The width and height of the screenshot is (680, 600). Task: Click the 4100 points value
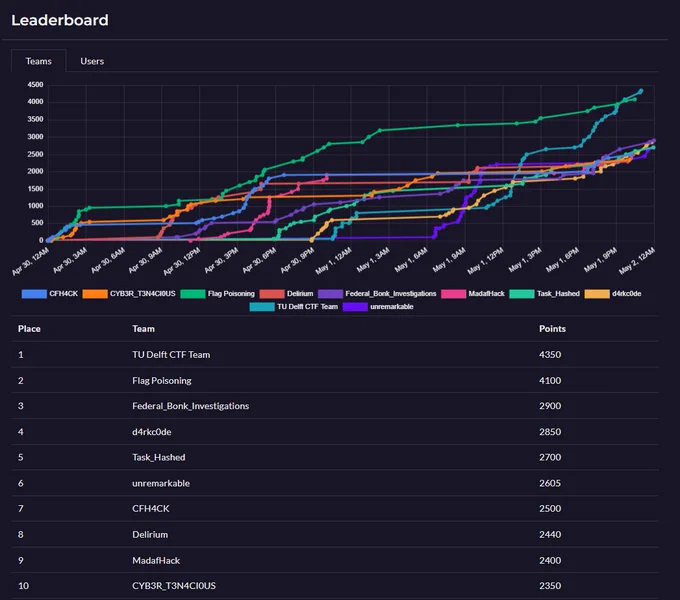click(x=550, y=381)
